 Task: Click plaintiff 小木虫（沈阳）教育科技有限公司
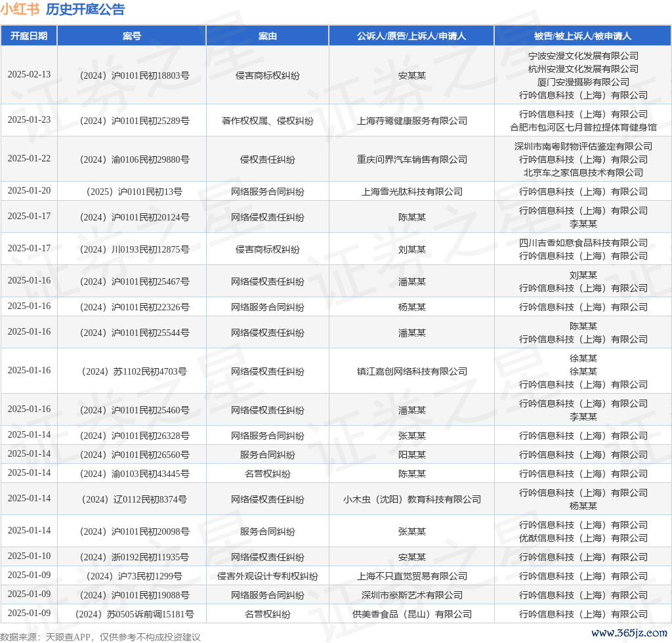[412, 499]
